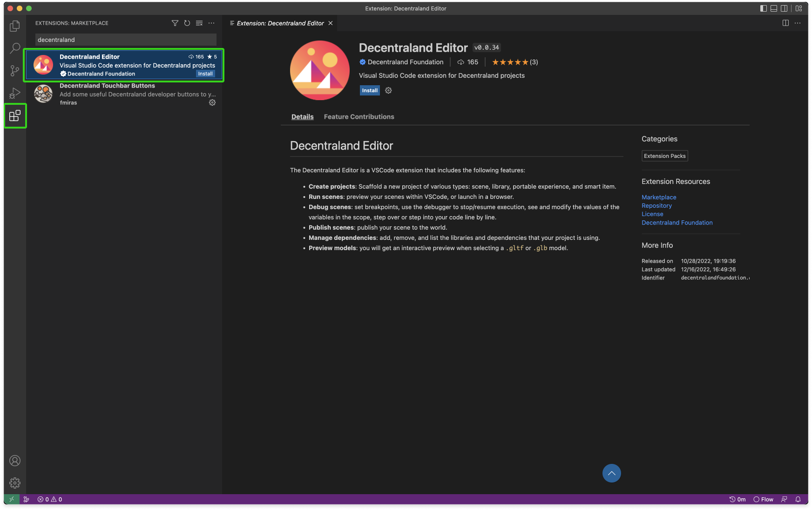Screen dimensions: 812x510
Task: Open the Accounts menu icon
Action: tap(15, 461)
